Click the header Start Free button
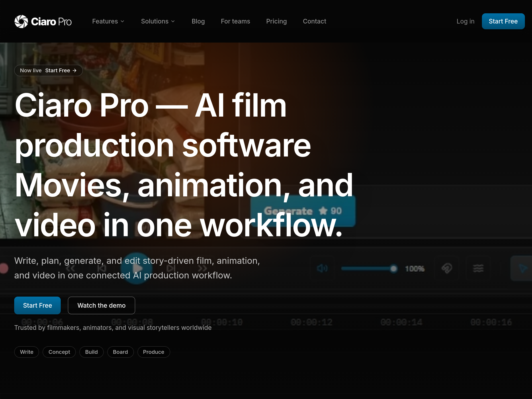 (503, 22)
